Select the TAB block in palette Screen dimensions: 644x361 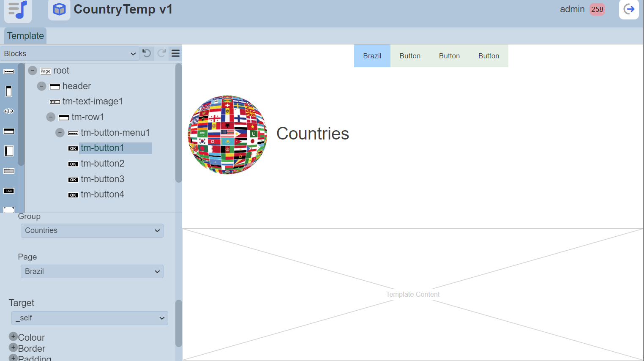tap(9, 191)
